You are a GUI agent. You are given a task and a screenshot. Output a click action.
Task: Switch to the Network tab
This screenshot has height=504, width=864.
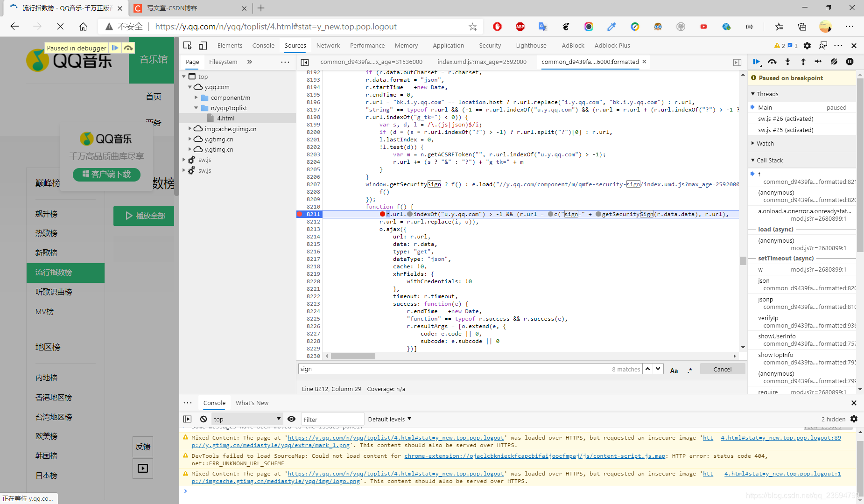(328, 45)
